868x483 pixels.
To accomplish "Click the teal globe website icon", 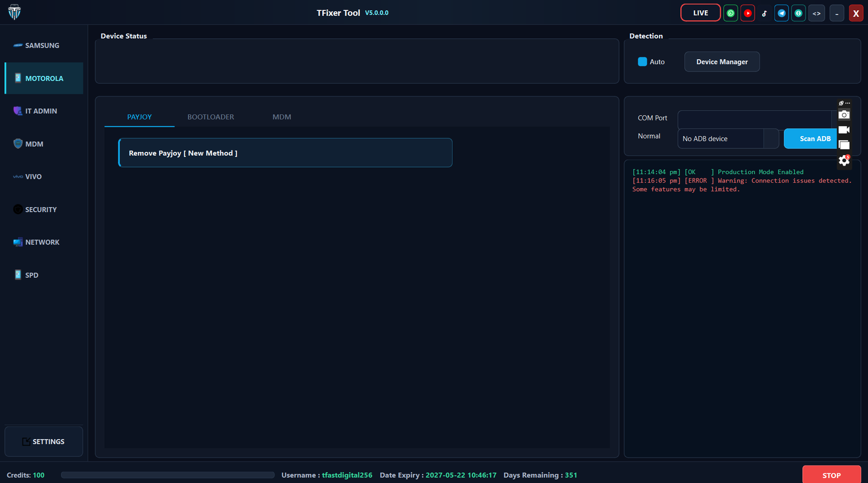I will [799, 13].
